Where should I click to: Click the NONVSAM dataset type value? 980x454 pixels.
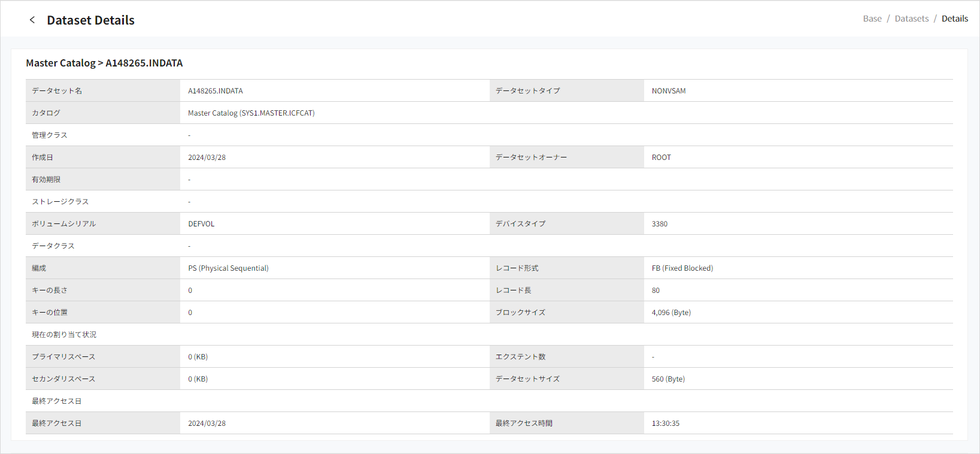(x=669, y=91)
